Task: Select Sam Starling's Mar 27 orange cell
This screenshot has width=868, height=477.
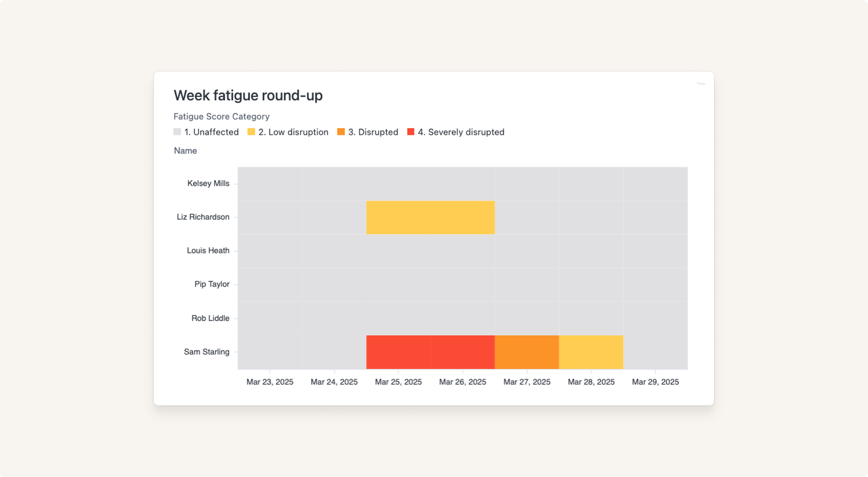Action: pos(526,352)
